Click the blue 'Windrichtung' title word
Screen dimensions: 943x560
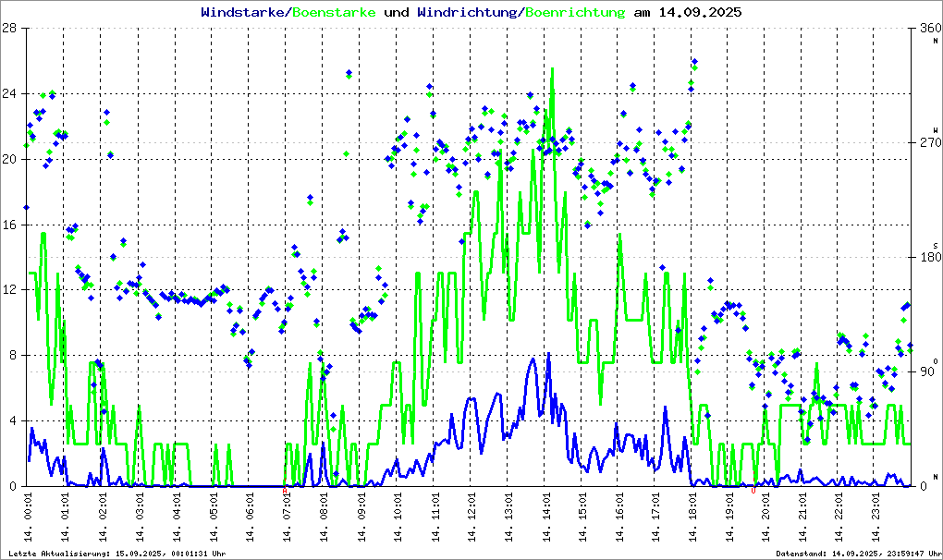point(467,12)
